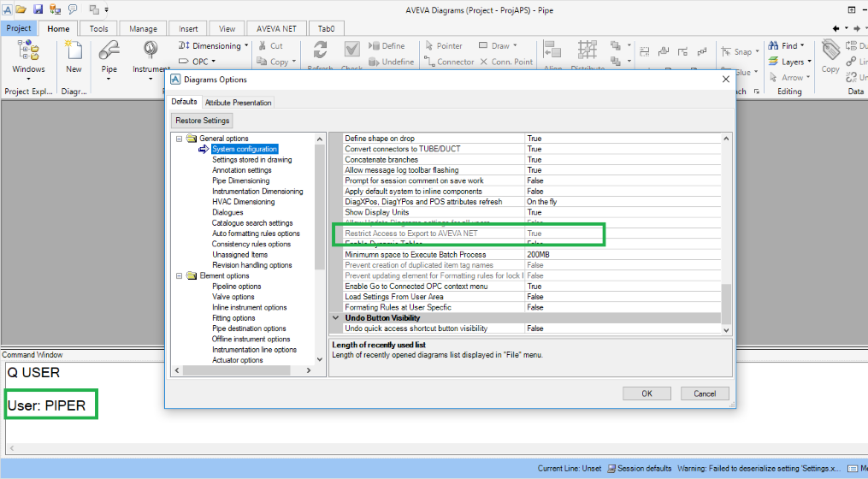The width and height of the screenshot is (868, 479).
Task: Collapse the Undo Button Visibility section
Action: pyautogui.click(x=336, y=318)
